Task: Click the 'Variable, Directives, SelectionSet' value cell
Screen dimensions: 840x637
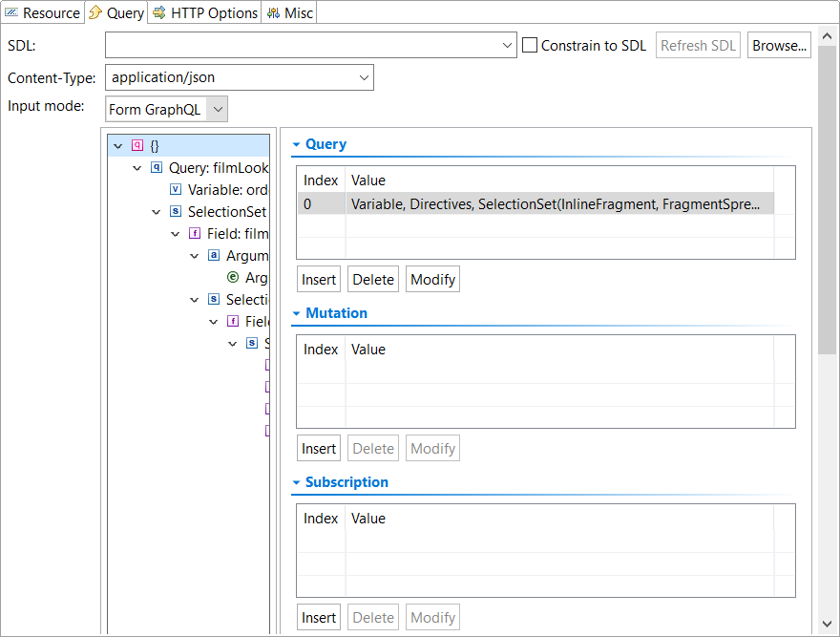Action: click(555, 203)
